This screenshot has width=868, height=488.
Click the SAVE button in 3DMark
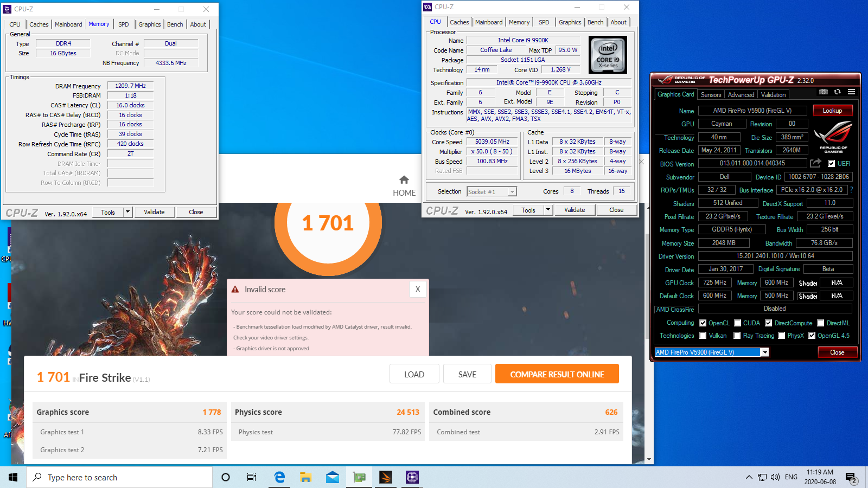point(467,374)
